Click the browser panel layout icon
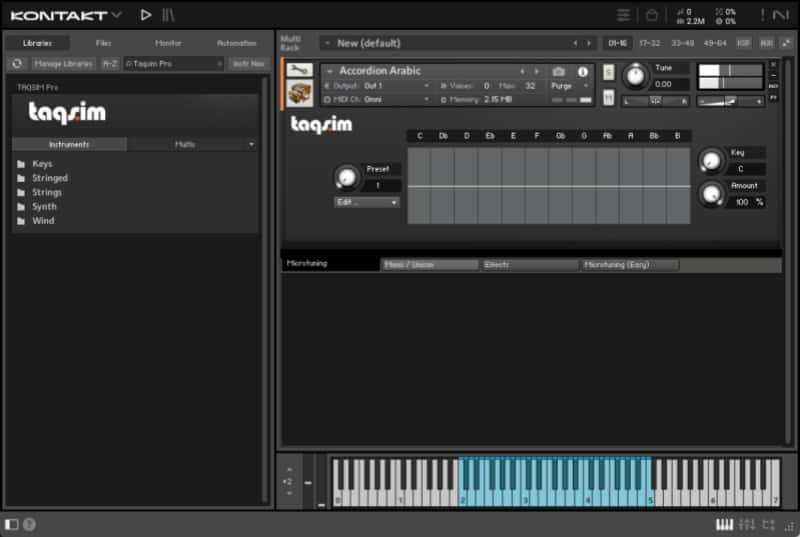The width and height of the screenshot is (800, 537). [11, 524]
